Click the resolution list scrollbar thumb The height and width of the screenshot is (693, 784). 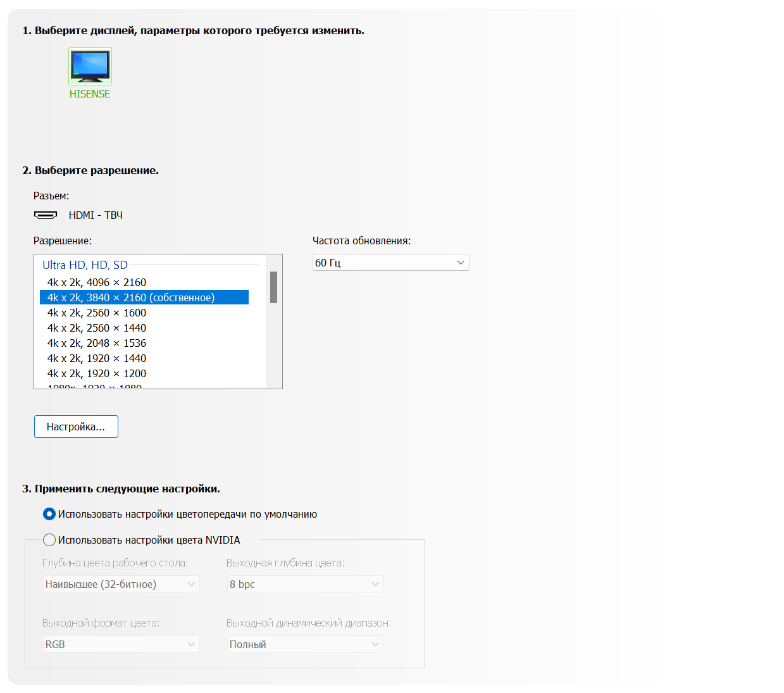[273, 287]
